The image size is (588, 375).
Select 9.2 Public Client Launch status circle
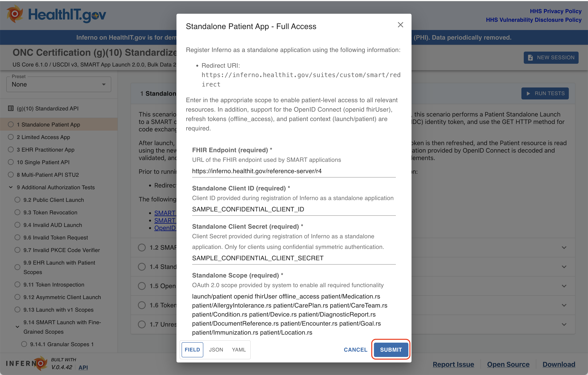17,200
